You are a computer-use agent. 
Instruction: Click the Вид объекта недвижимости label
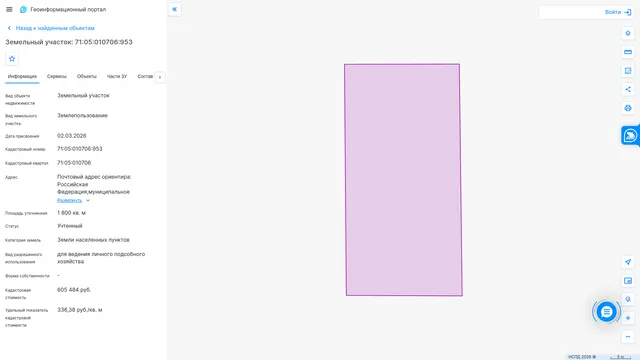coord(20,100)
